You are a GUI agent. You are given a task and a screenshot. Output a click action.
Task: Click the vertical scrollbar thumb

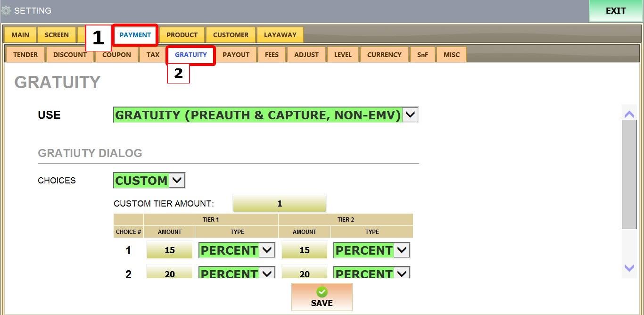click(x=629, y=174)
